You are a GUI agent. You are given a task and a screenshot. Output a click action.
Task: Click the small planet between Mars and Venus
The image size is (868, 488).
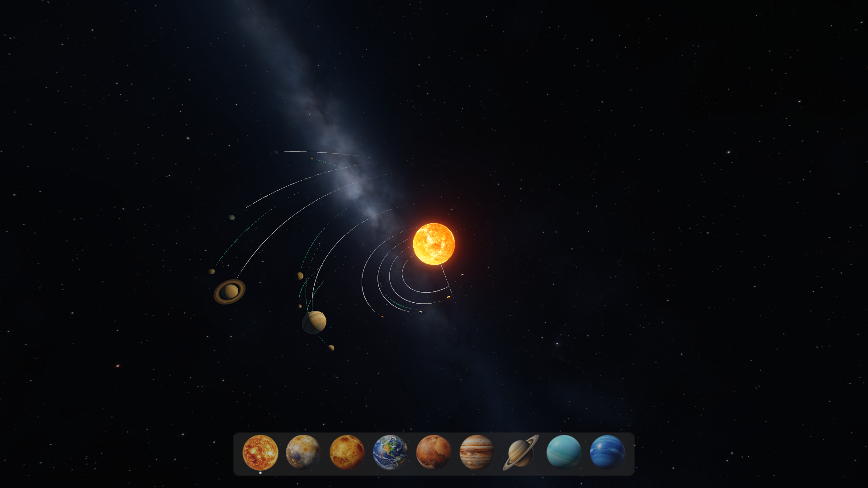(420, 312)
